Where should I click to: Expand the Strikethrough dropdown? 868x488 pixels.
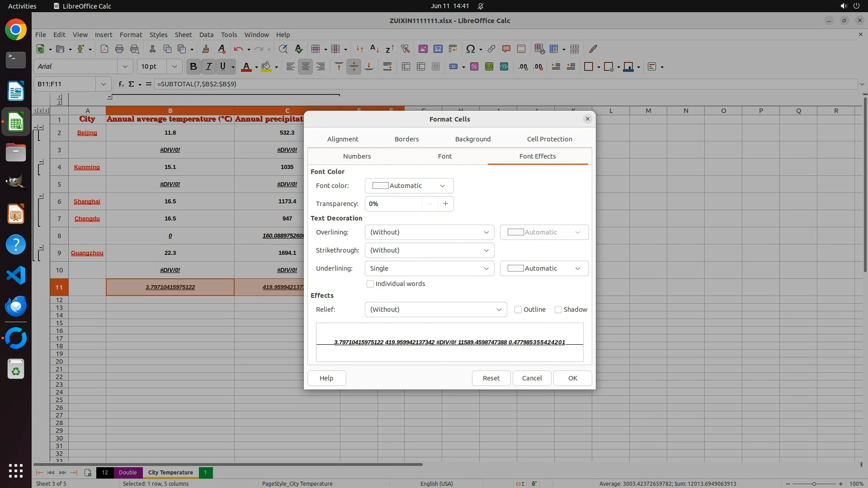click(429, 250)
